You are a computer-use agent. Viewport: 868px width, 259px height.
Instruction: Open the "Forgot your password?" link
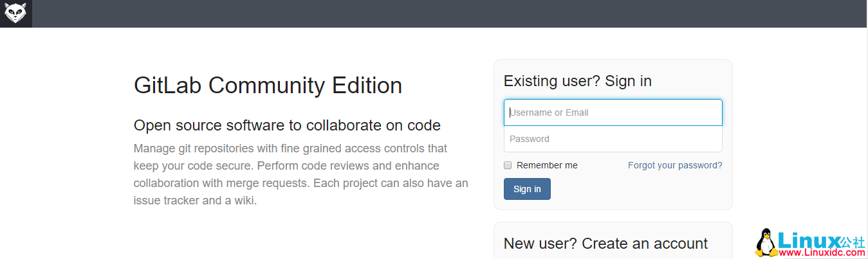click(x=675, y=165)
